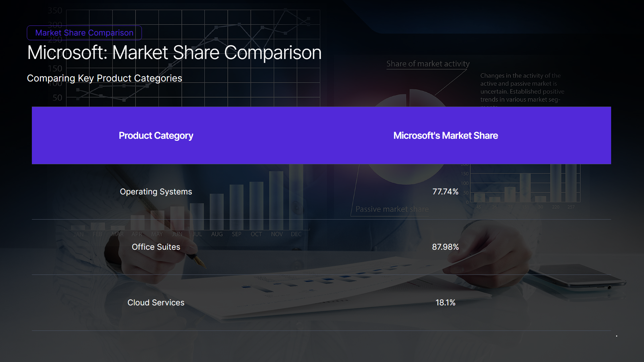The height and width of the screenshot is (362, 644).
Task: Click the 77.74% market share value
Action: (445, 192)
